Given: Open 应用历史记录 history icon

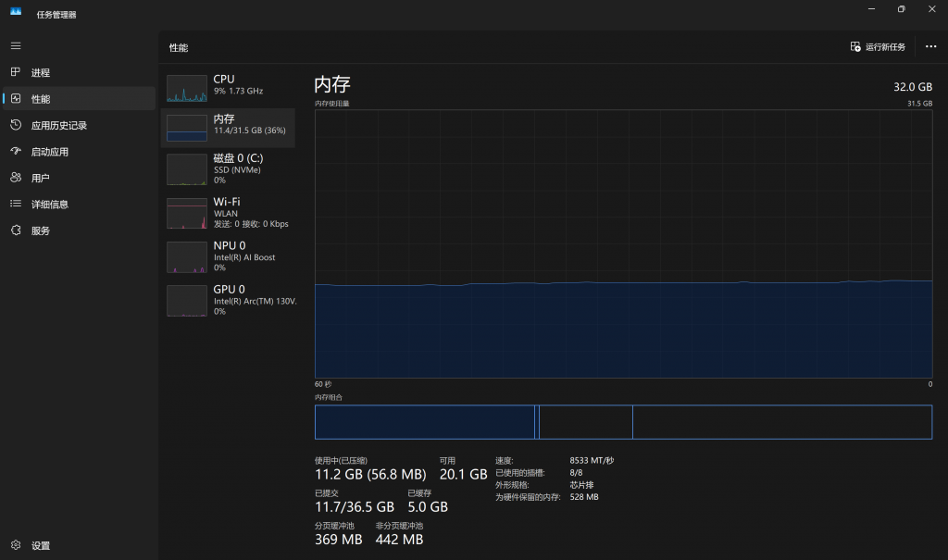Looking at the screenshot, I should (16, 125).
